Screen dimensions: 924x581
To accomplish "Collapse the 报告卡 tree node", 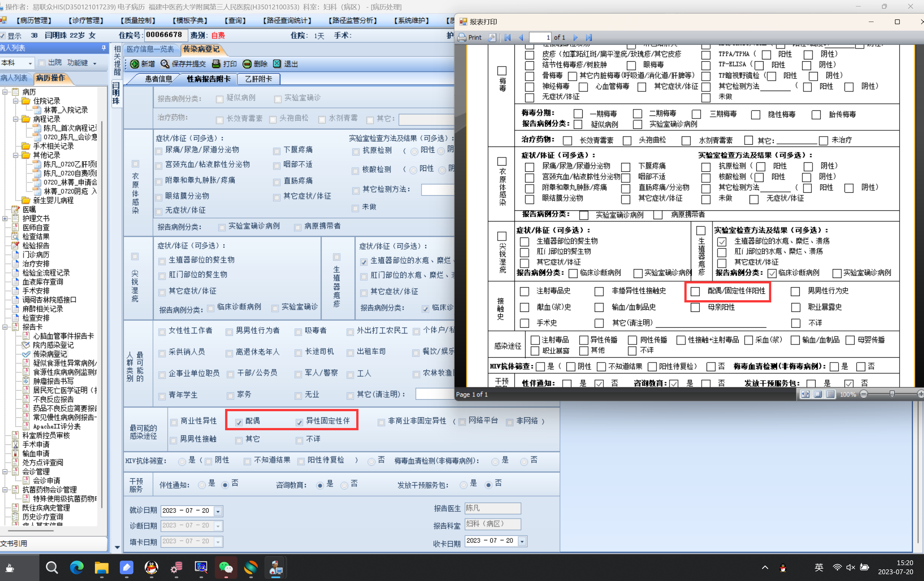I will (x=5, y=327).
